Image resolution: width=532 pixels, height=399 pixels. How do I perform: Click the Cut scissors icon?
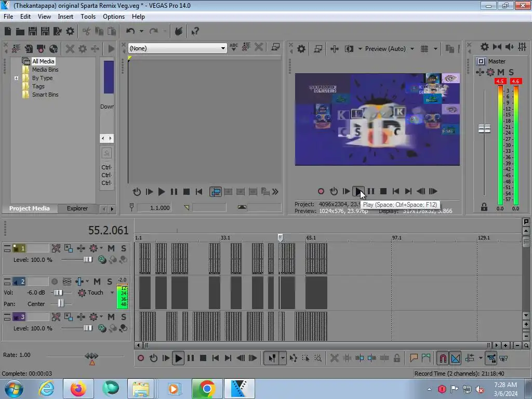(87, 32)
